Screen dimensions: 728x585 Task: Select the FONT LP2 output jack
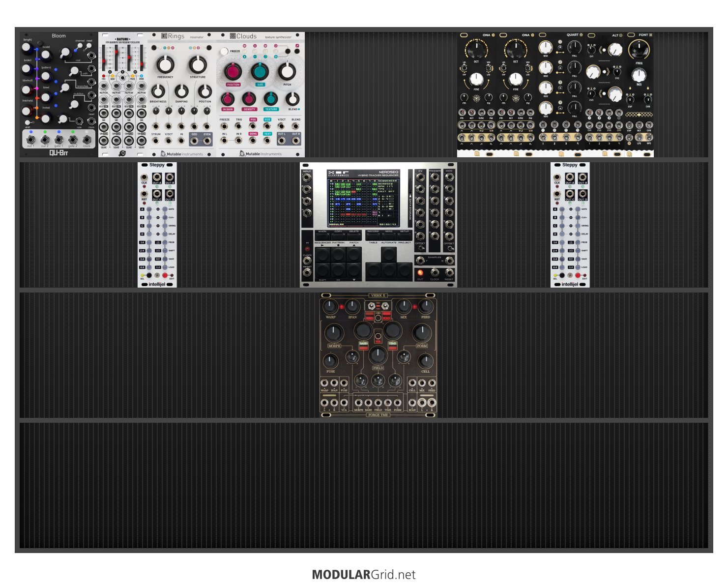[639, 137]
